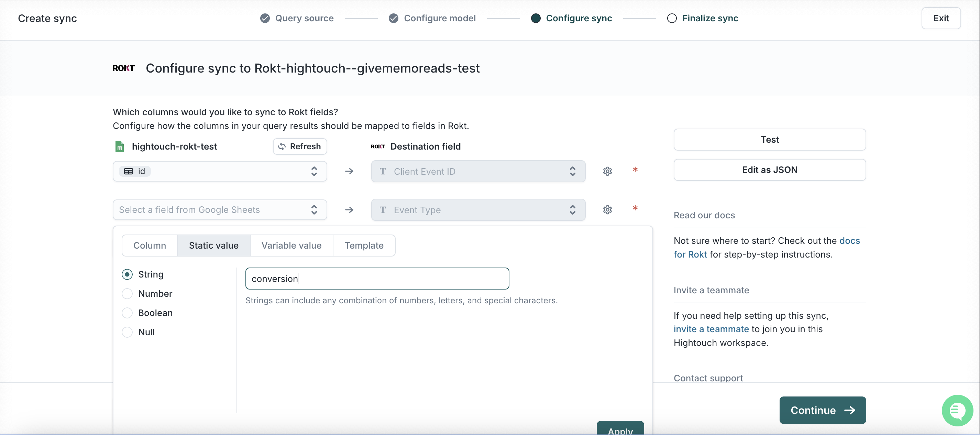
Task: Click the Rokt logo in page heading
Action: tap(124, 68)
